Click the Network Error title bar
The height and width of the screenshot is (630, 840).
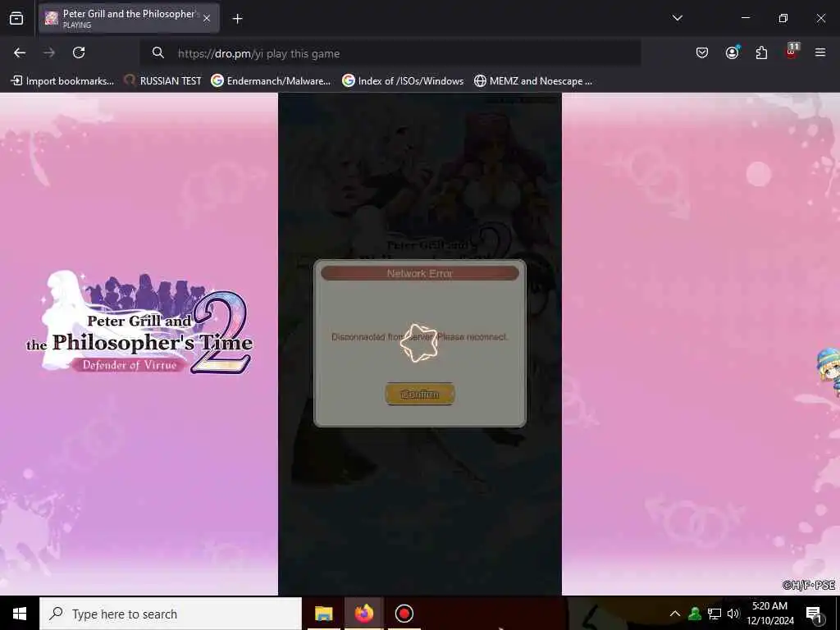tap(419, 273)
